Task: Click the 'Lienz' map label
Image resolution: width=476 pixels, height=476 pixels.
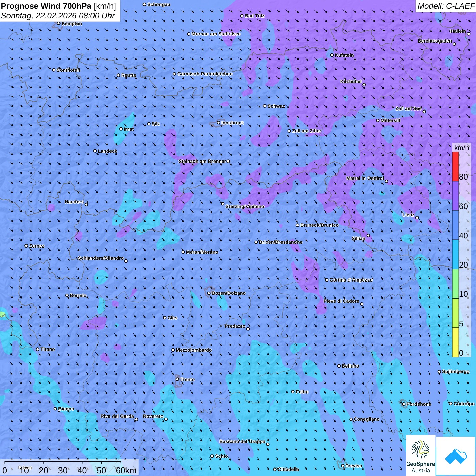Action: [408, 215]
